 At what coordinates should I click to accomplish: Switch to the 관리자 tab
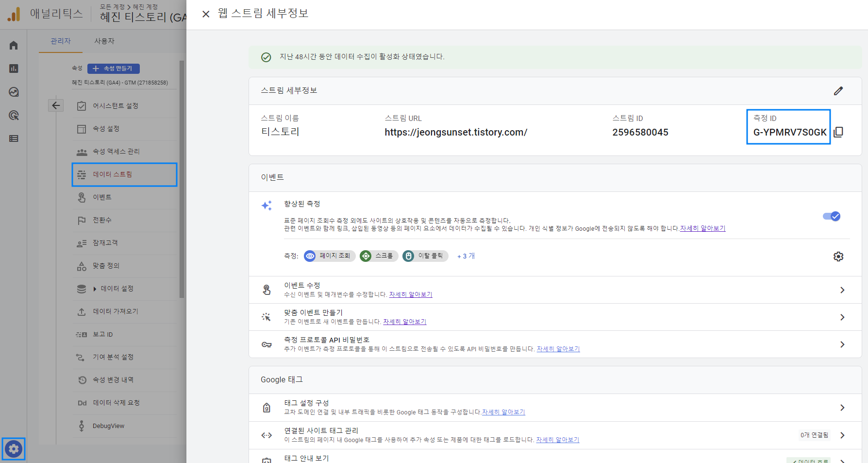pyautogui.click(x=61, y=41)
